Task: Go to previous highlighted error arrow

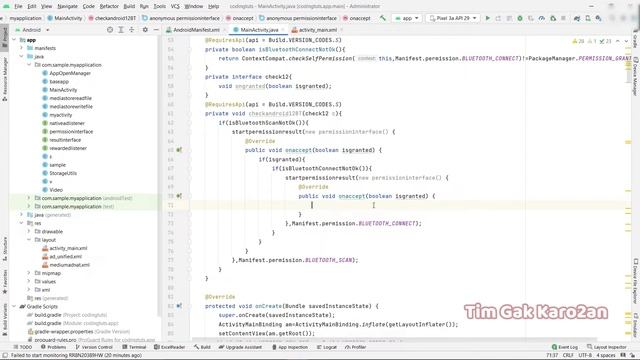Action: click(618, 41)
